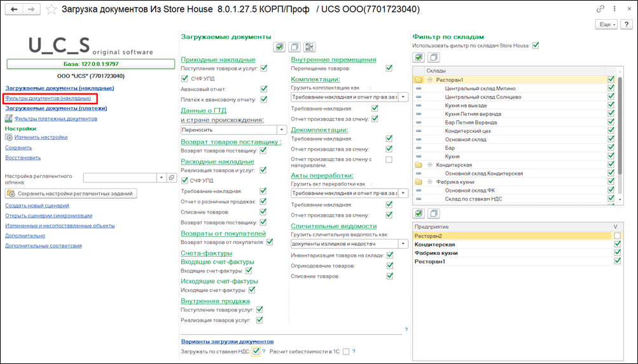This screenshot has height=364, width=638.
Task: Uncheck all loaded documents icon button
Action: pyautogui.click(x=294, y=47)
